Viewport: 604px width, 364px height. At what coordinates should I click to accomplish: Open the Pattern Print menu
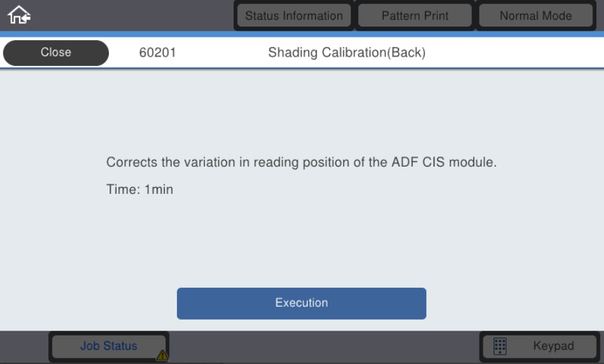pos(415,16)
